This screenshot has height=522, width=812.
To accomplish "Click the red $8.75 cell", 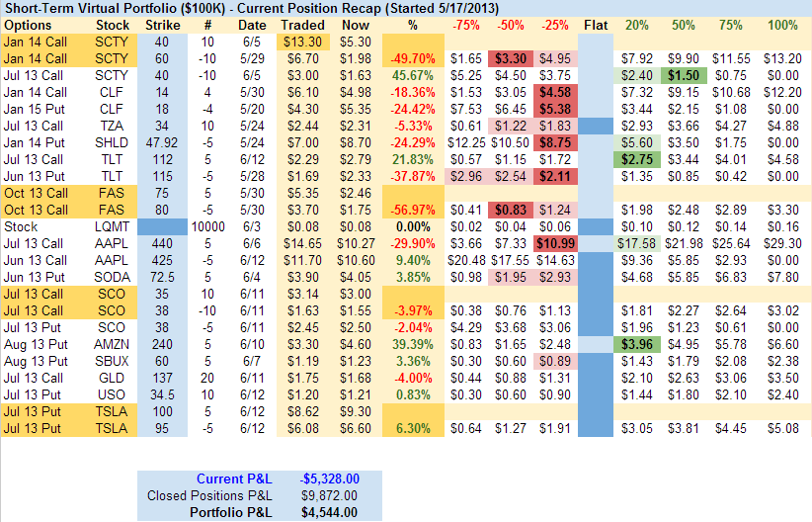I will tap(553, 142).
